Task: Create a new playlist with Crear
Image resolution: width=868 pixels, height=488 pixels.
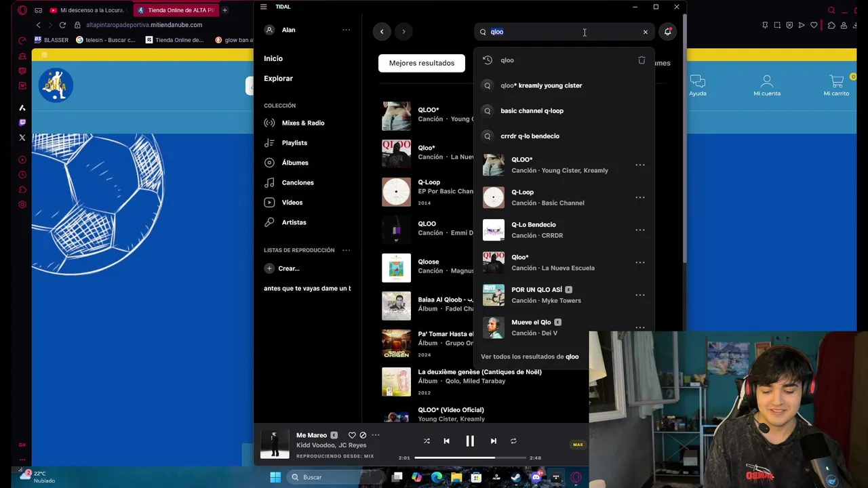Action: tap(282, 268)
